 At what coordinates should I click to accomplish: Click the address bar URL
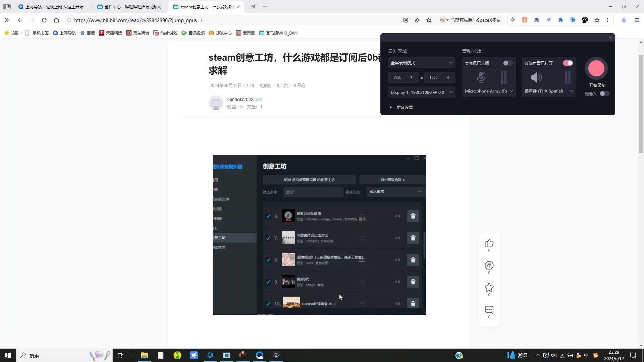click(x=138, y=20)
